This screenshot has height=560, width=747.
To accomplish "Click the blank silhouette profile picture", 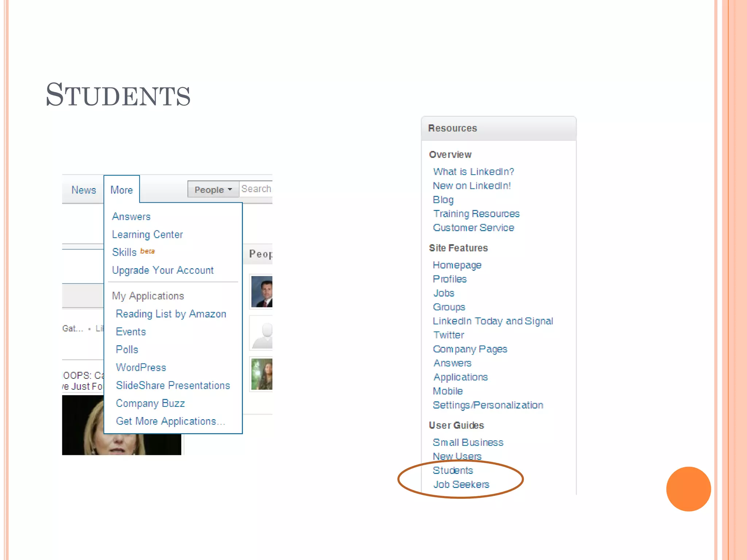I will (262, 334).
